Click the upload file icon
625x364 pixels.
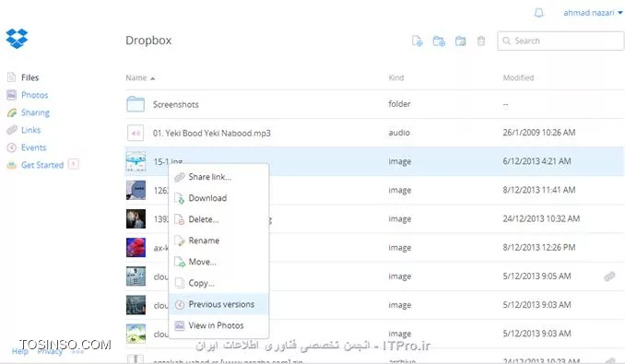(x=417, y=41)
